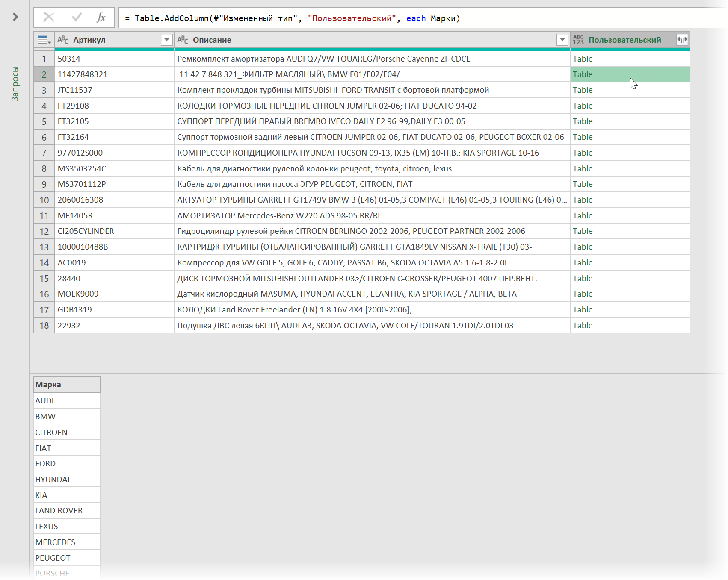Change Артикул column data type icon
The image size is (728, 580).
63,40
